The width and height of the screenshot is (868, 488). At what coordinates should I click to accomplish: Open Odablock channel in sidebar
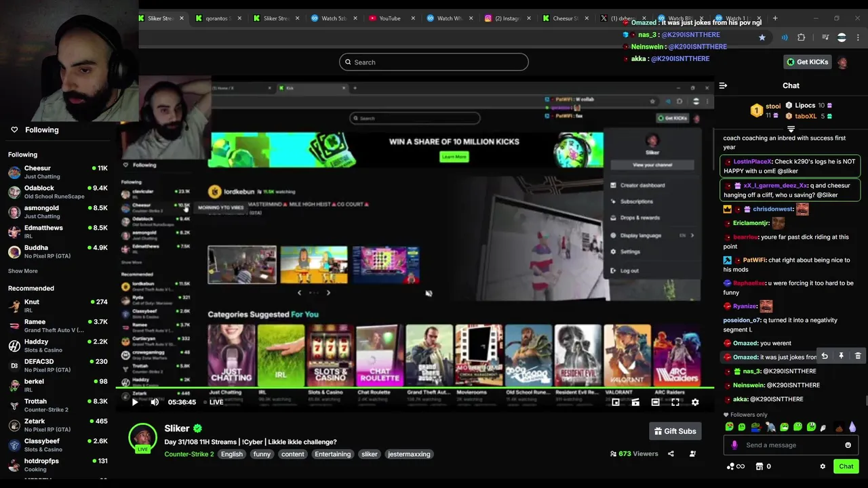(58, 192)
